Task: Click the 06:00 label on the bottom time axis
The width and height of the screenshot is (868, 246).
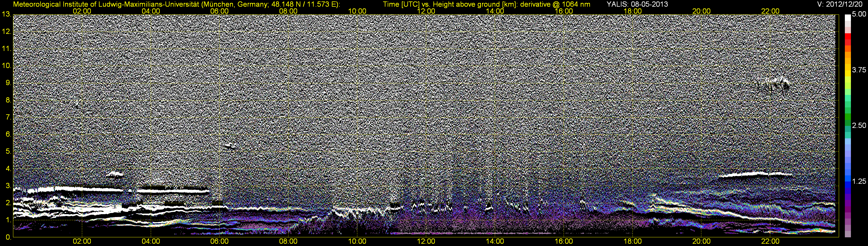Action: pos(219,242)
